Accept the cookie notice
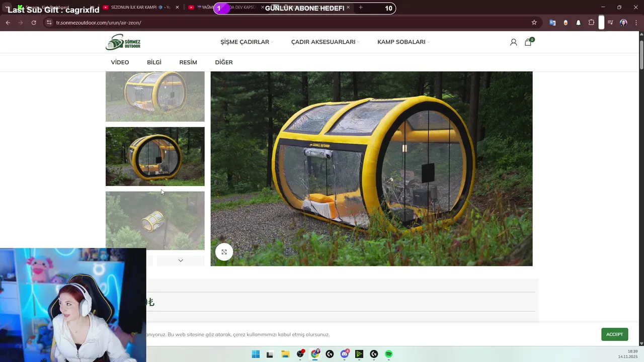 coord(614,334)
